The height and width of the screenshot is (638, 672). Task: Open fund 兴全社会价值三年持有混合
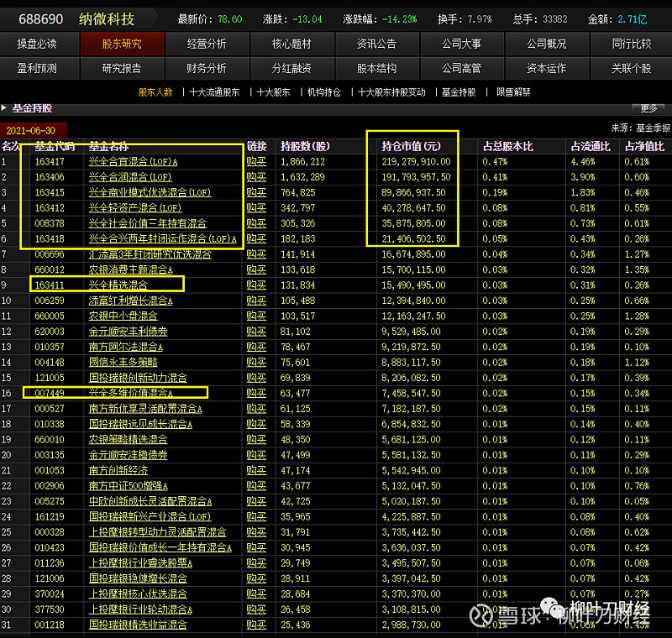coord(148,223)
